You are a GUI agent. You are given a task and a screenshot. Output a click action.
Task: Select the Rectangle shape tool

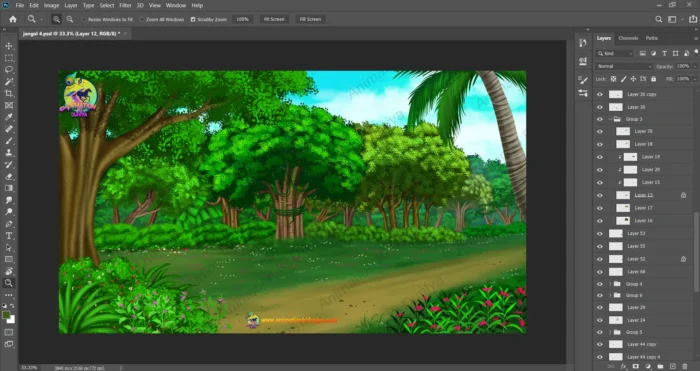[x=8, y=259]
